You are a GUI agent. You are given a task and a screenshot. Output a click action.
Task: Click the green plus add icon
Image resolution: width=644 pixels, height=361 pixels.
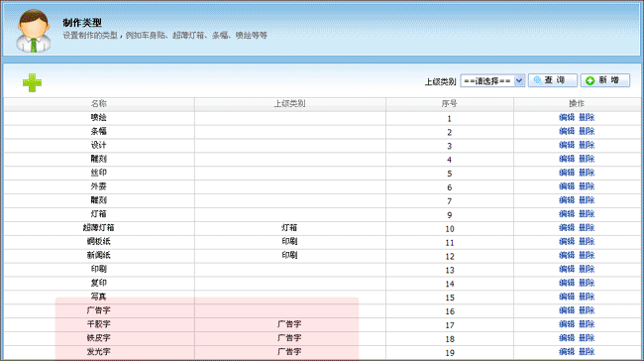(32, 82)
